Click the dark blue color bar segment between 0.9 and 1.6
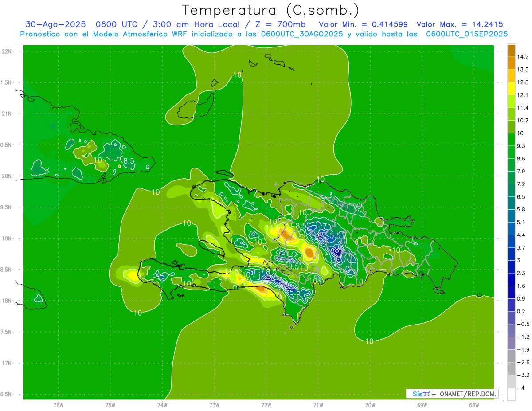Image resolution: width=532 pixels, height=411 pixels. (x=511, y=292)
